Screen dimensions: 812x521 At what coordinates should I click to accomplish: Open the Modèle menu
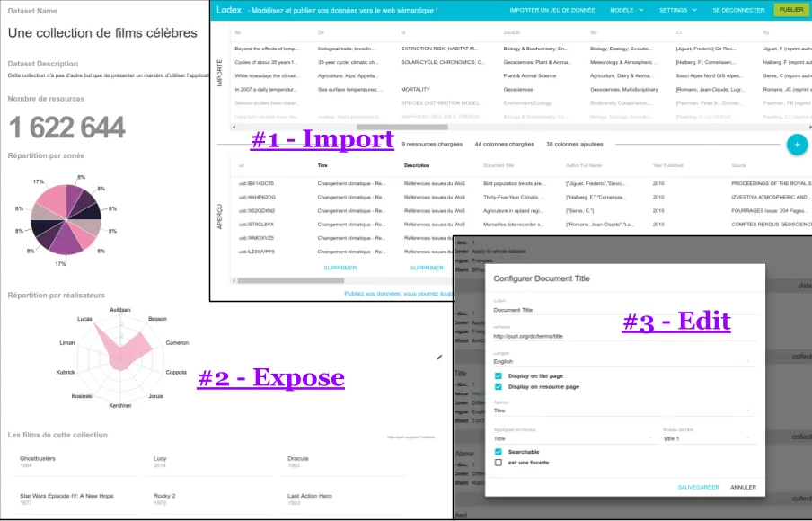point(626,10)
